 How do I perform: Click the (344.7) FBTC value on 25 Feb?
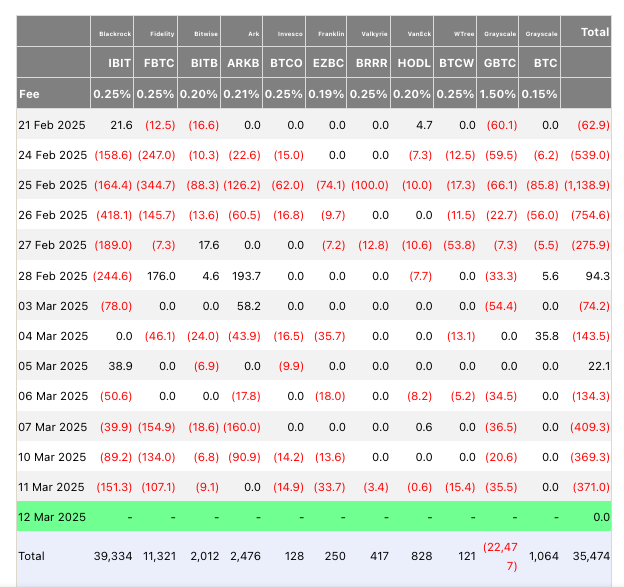pos(156,185)
